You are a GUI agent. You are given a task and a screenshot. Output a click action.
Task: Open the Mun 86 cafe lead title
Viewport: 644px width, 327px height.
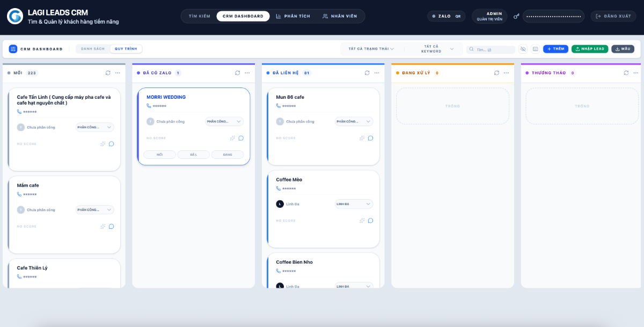point(290,97)
